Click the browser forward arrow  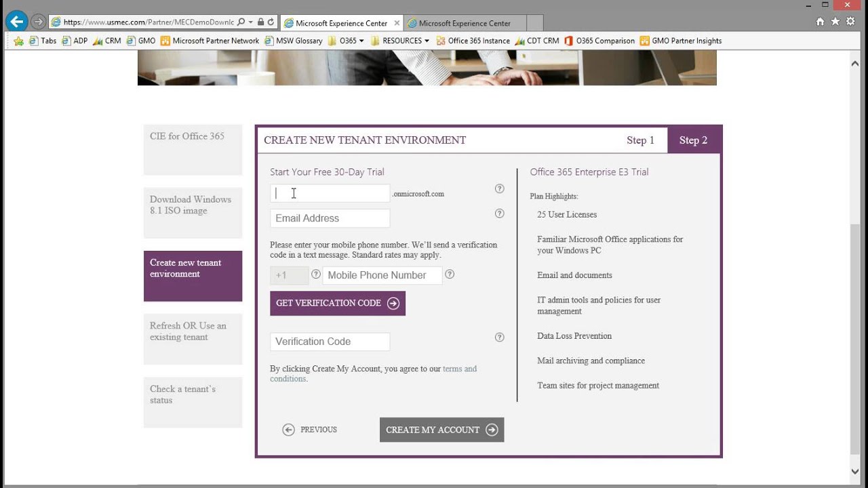click(x=38, y=22)
